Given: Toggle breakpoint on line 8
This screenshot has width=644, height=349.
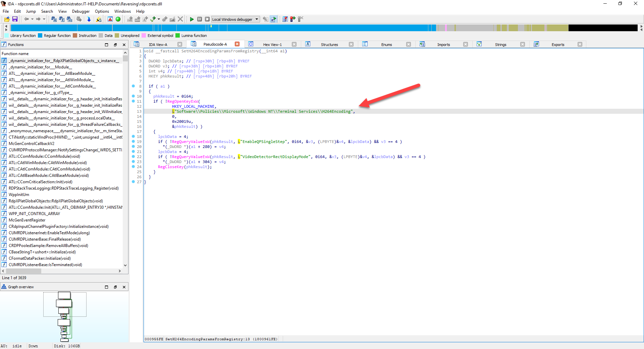Looking at the screenshot, I should (x=133, y=86).
